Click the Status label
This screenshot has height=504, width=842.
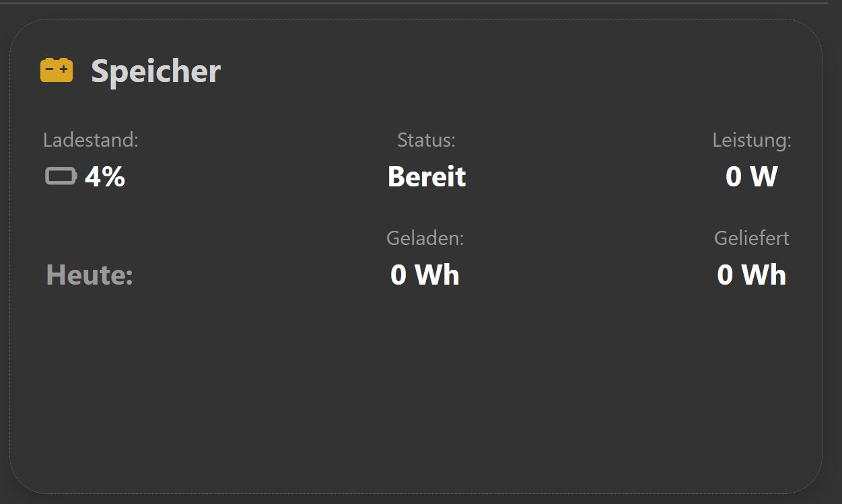pos(426,140)
